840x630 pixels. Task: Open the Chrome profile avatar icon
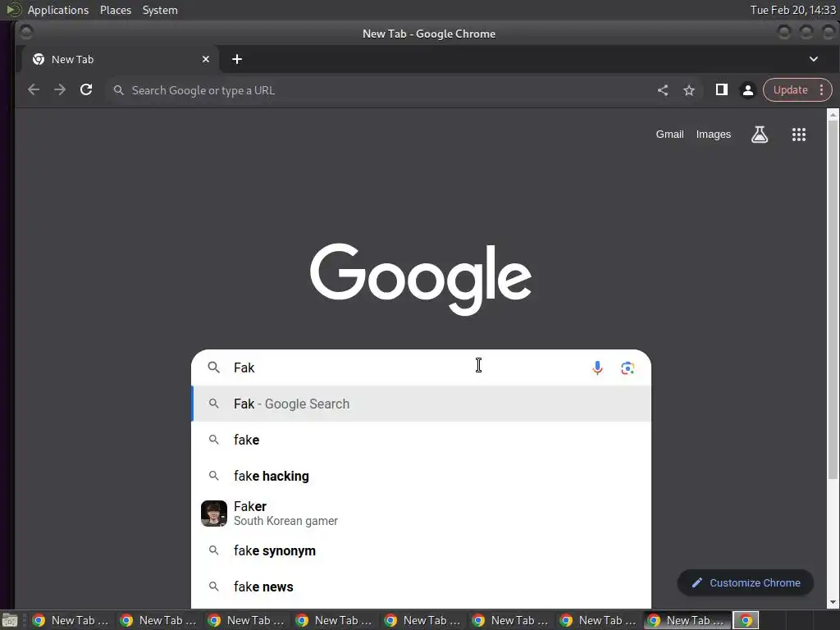[748, 90]
